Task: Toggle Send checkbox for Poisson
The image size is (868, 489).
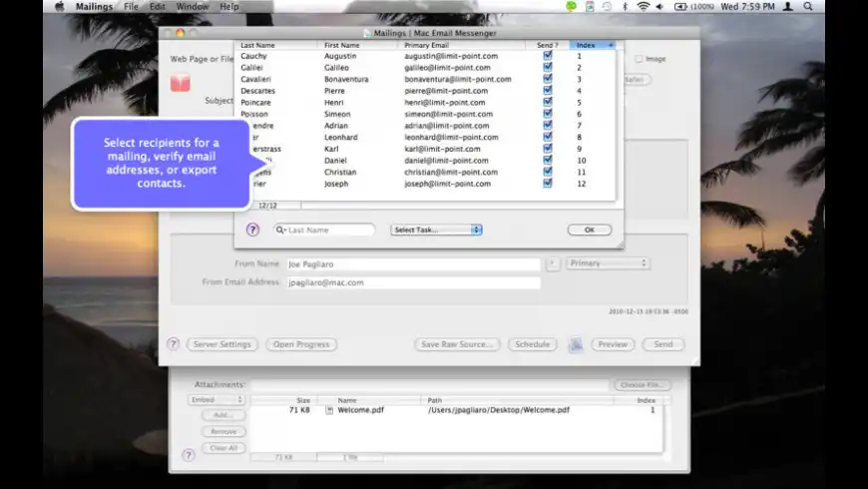Action: 548,114
